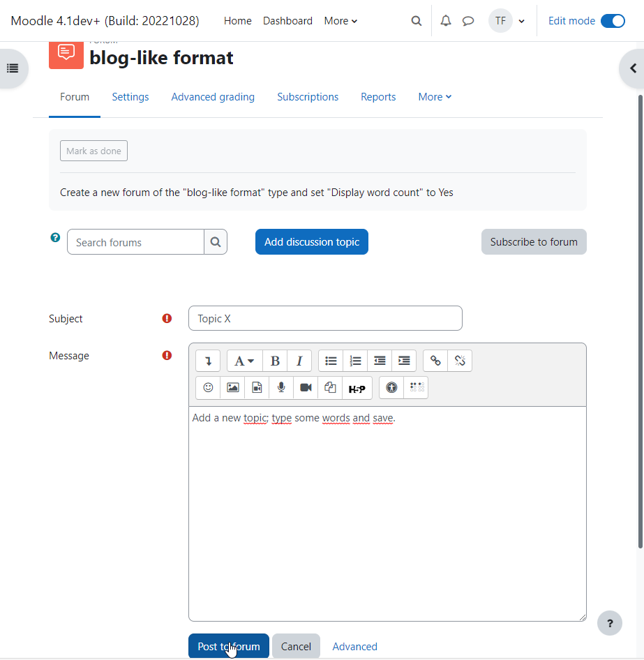The width and height of the screenshot is (644, 660).
Task: Cancel the new discussion post
Action: pos(296,646)
